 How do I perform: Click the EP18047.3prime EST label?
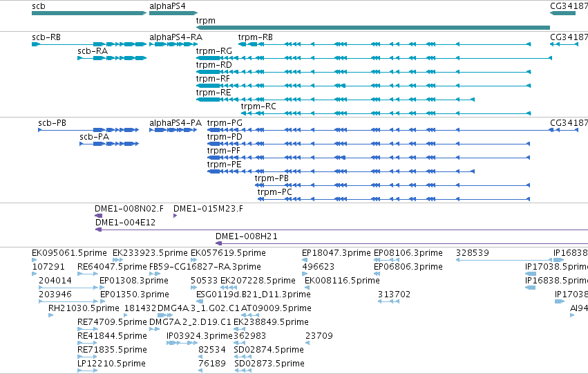[336, 253]
